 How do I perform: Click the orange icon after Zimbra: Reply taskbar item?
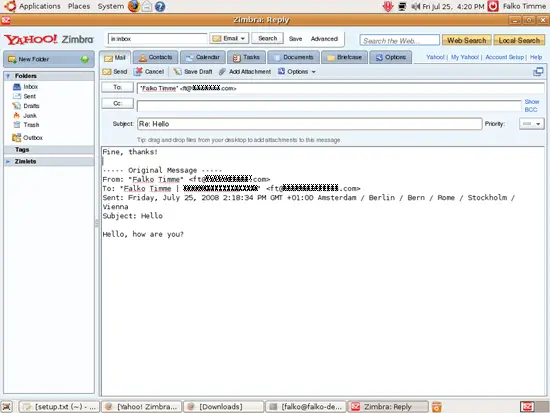tap(437, 407)
